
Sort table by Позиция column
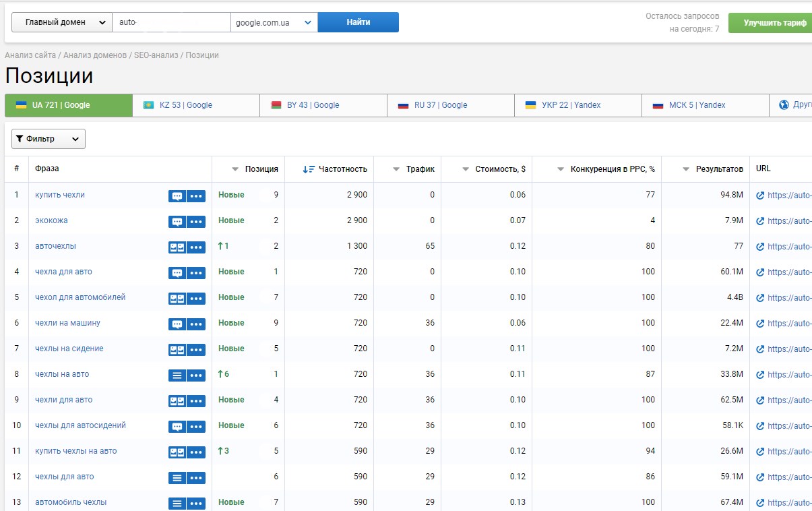click(x=255, y=169)
